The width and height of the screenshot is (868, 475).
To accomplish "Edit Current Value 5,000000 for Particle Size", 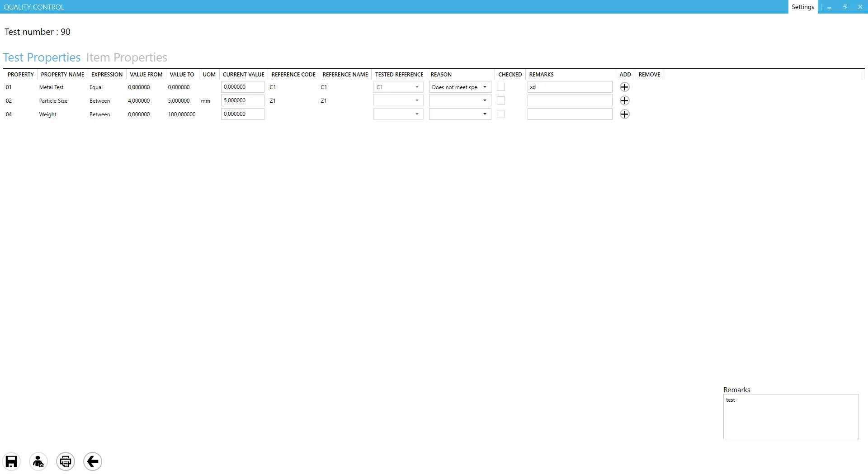I will [x=243, y=100].
